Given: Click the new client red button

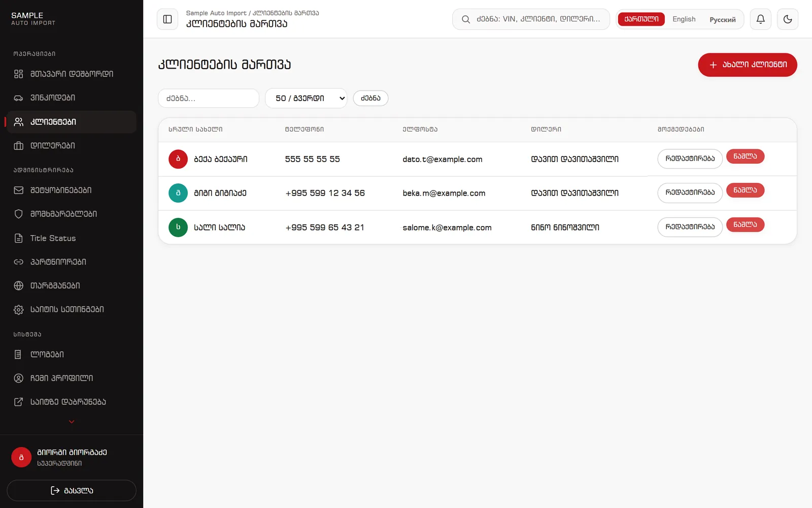Looking at the screenshot, I should point(748,65).
